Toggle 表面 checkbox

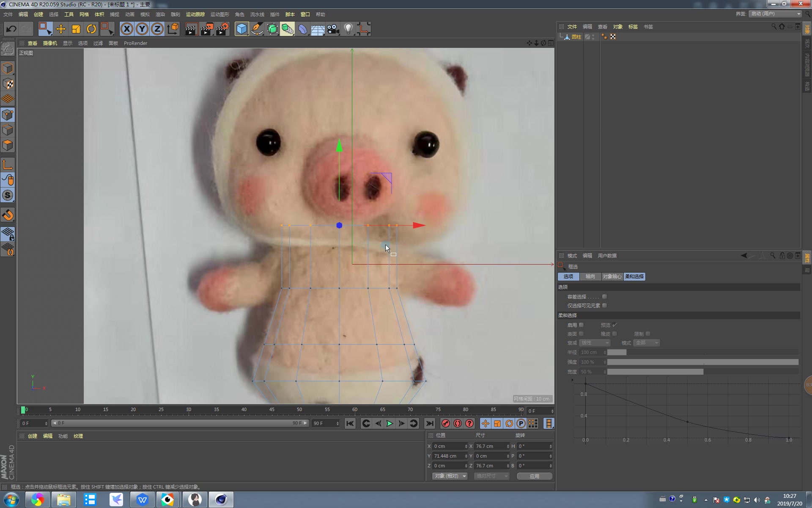(x=582, y=334)
